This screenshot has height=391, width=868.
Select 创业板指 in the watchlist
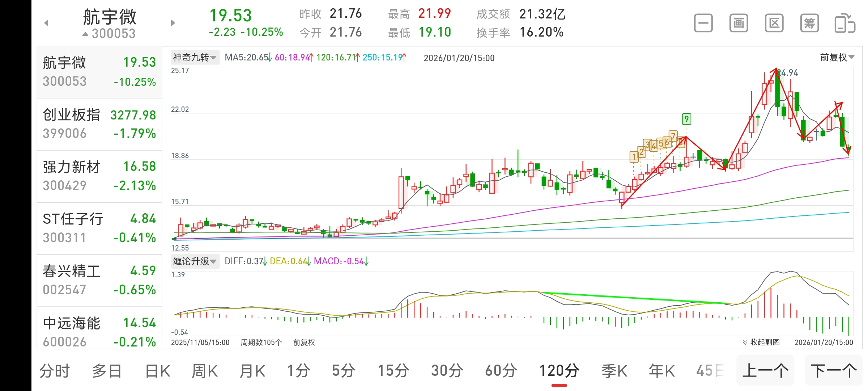99,124
